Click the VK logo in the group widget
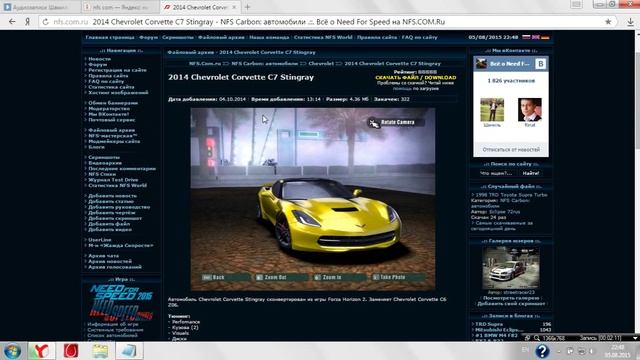Screen dimensions: 640x360 (540, 64)
